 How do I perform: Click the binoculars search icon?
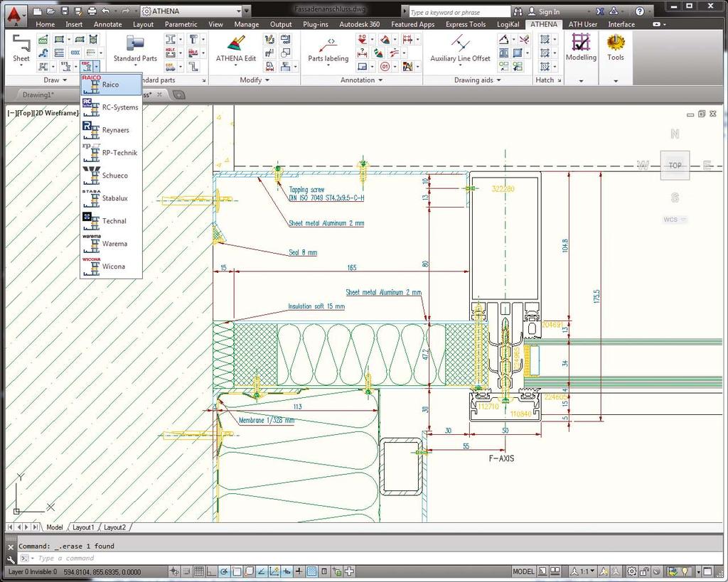point(518,11)
